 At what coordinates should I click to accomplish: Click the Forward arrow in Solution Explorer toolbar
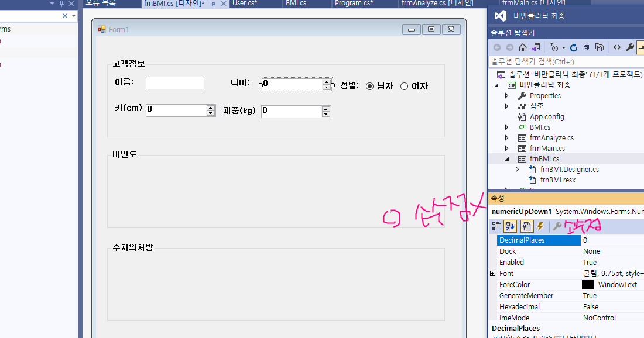(x=510, y=47)
